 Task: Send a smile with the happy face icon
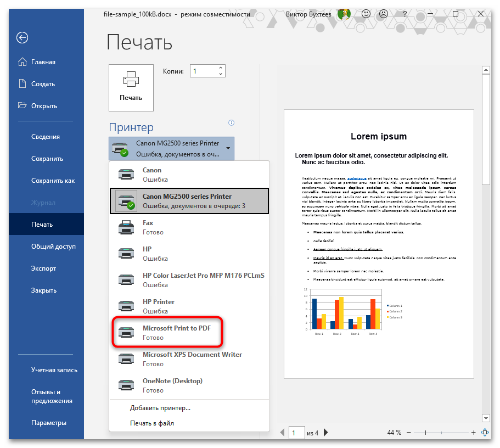(x=366, y=14)
